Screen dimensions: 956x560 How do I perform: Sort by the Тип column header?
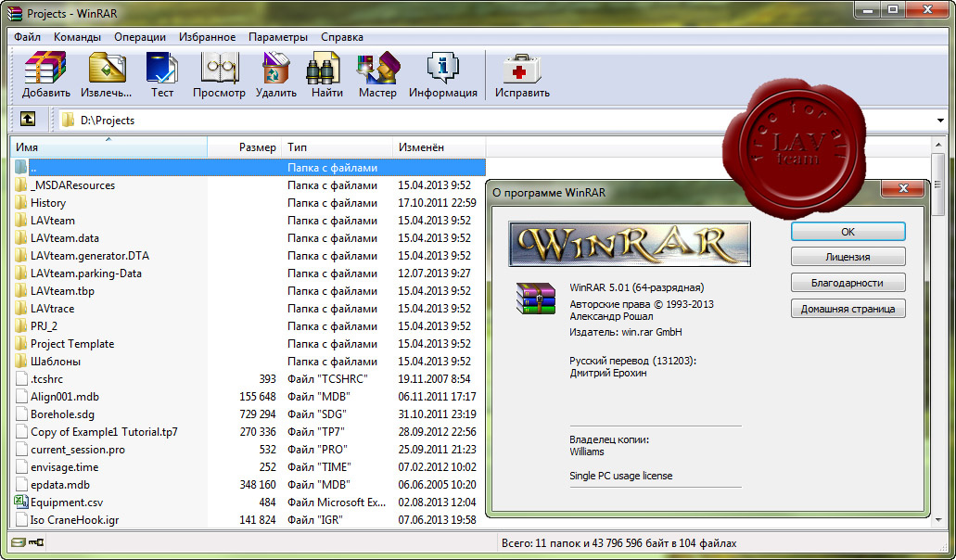(337, 146)
